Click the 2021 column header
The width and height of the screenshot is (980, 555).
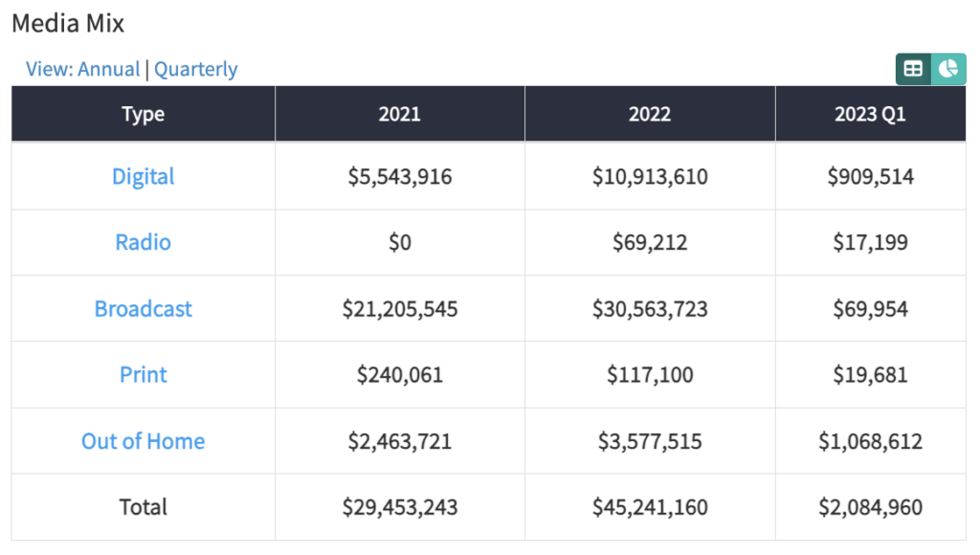pos(400,114)
